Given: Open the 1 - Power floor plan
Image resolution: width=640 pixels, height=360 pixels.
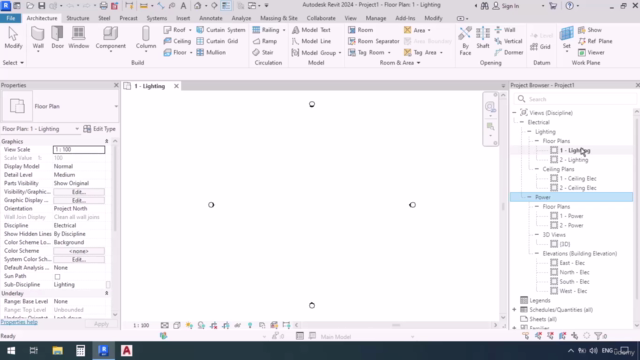Looking at the screenshot, I should (x=571, y=216).
